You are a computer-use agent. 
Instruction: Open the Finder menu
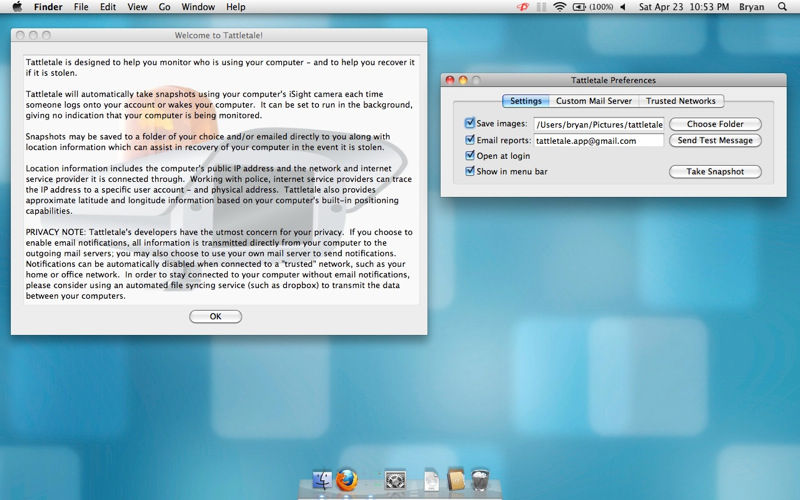[x=48, y=7]
